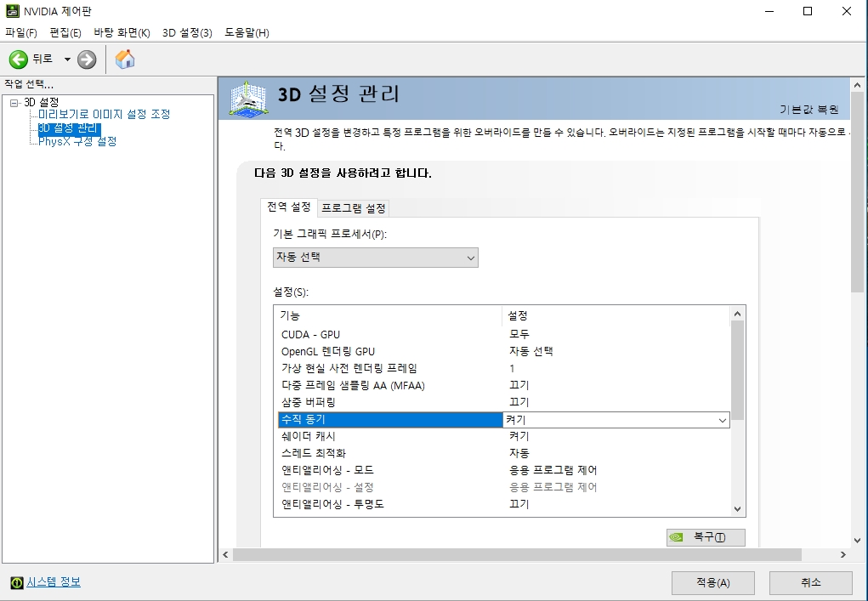Click the NVIDIA logo on 복구 button
Image resolution: width=868 pixels, height=601 pixels.
[676, 537]
